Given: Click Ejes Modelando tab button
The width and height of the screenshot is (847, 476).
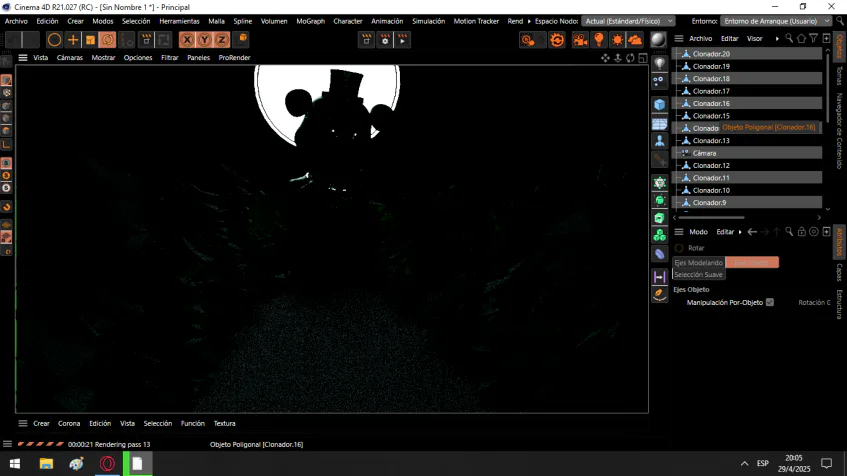Looking at the screenshot, I should coord(698,263).
